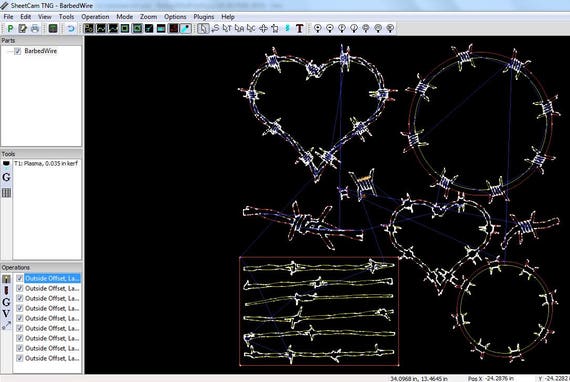Select the red T text tool icon
570x382 pixels.
pyautogui.click(x=299, y=28)
